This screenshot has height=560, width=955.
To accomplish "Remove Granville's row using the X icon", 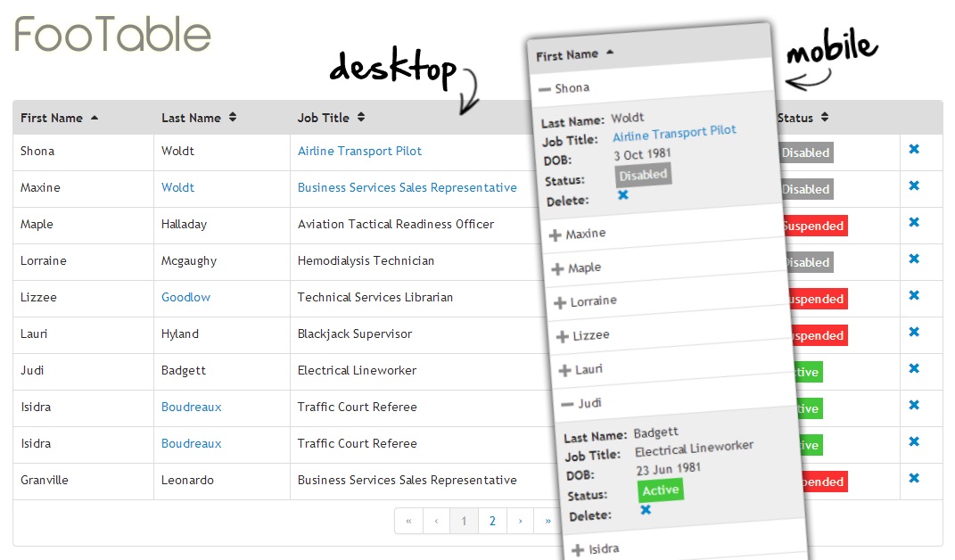I will click(913, 479).
